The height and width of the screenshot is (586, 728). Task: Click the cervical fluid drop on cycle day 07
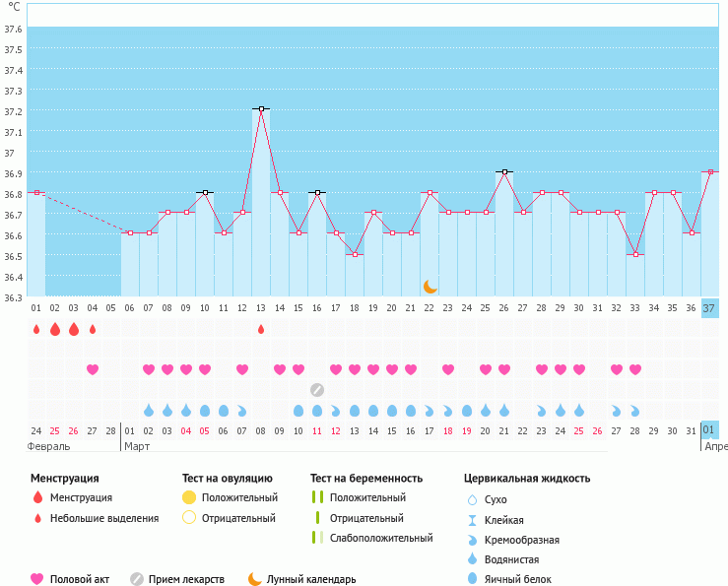[149, 410]
